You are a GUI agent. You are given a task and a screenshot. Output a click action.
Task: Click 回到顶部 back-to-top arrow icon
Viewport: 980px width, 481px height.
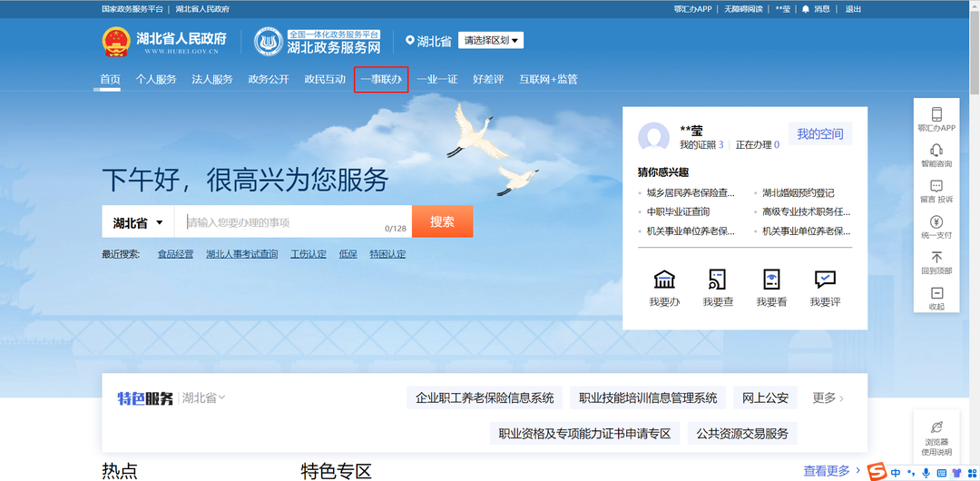point(936,258)
